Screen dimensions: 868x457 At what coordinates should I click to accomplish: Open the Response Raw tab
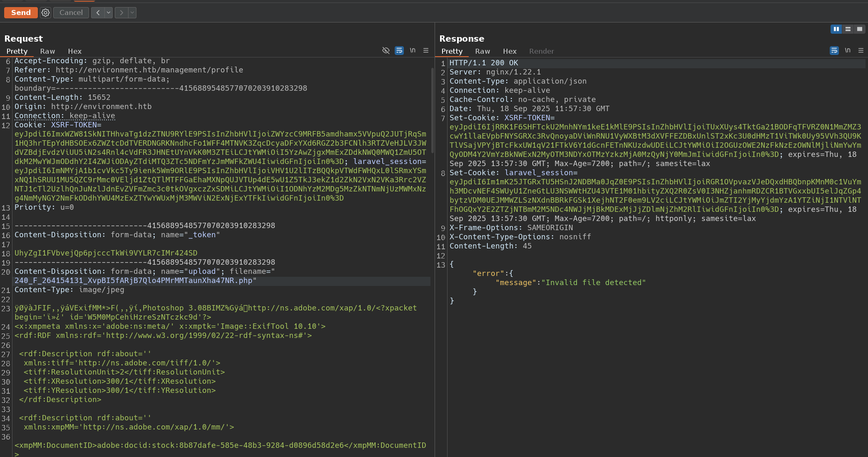pos(482,51)
